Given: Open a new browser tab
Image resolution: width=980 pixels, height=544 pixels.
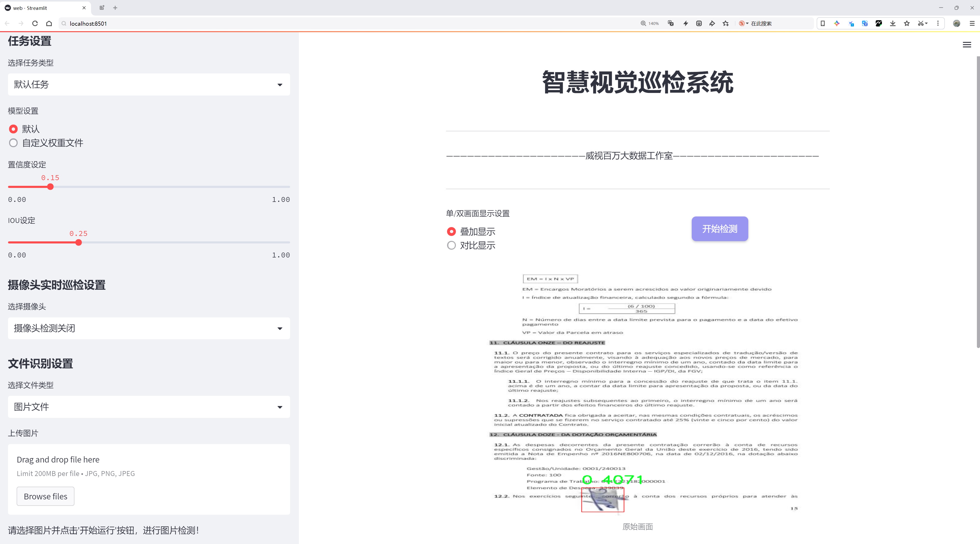Looking at the screenshot, I should pos(115,8).
